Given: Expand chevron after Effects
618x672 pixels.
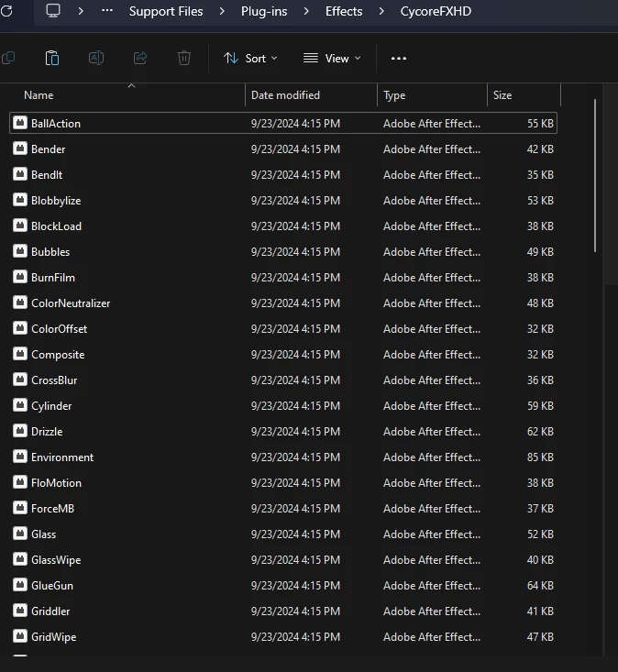Looking at the screenshot, I should point(381,11).
